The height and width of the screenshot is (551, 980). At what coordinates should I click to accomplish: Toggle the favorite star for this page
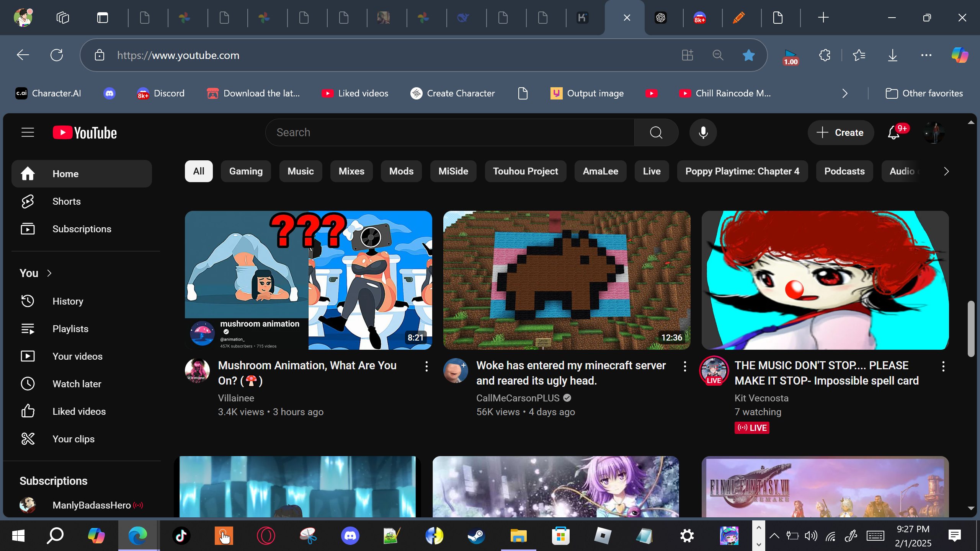coord(748,55)
